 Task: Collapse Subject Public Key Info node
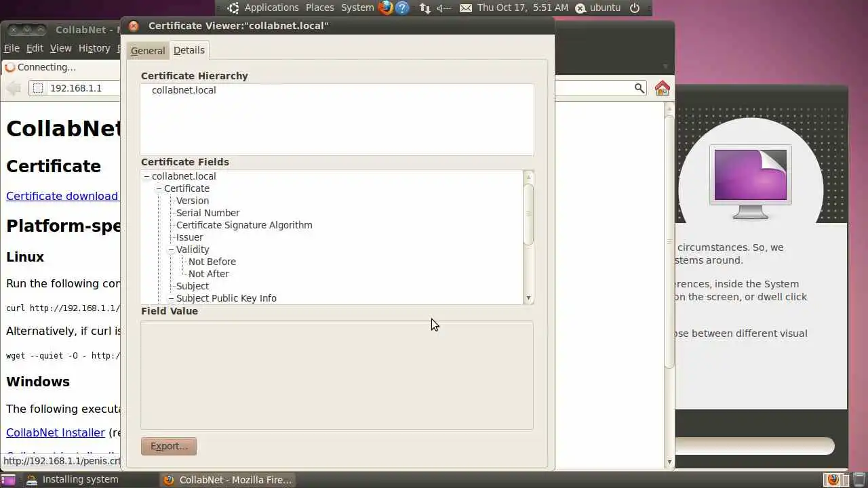coord(171,298)
